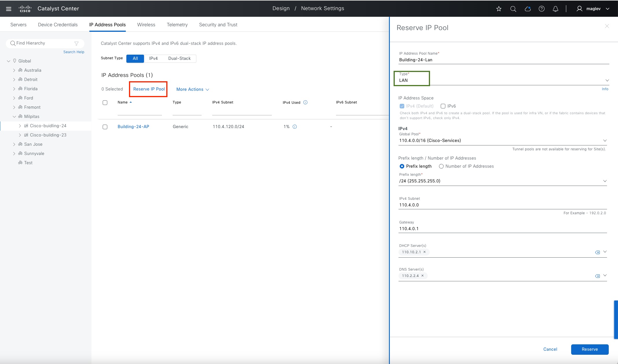Screen dimensions: 618x364
Task: Open the hamburger navigation menu
Action: pyautogui.click(x=9, y=9)
